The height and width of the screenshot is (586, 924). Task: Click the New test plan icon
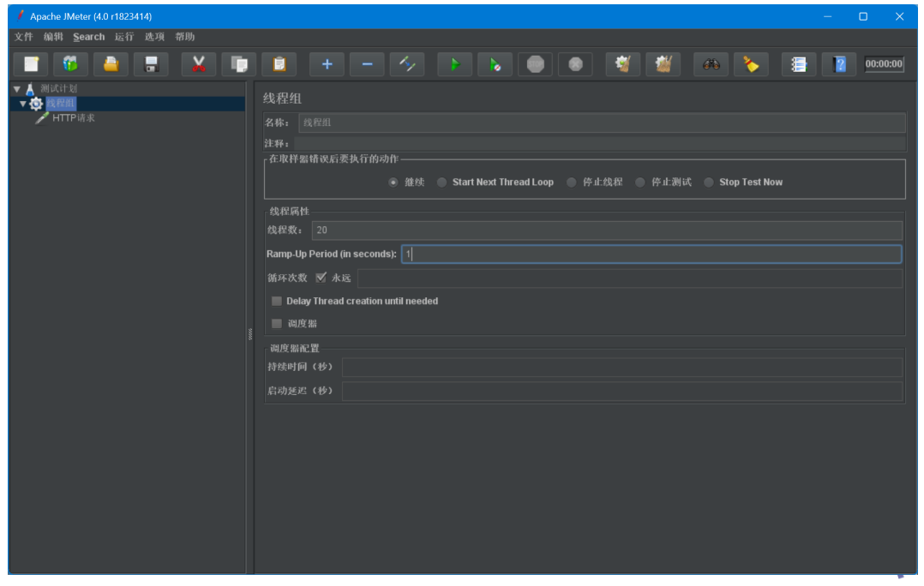(31, 64)
